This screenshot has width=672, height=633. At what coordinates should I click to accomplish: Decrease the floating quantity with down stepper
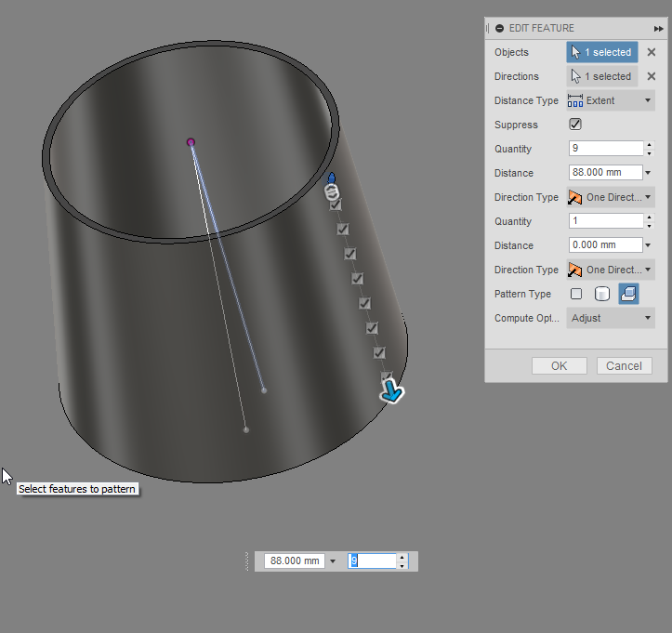[402, 566]
